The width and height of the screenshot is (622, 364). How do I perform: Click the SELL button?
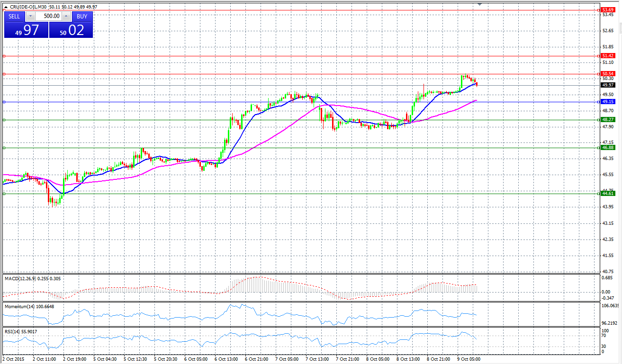(14, 16)
